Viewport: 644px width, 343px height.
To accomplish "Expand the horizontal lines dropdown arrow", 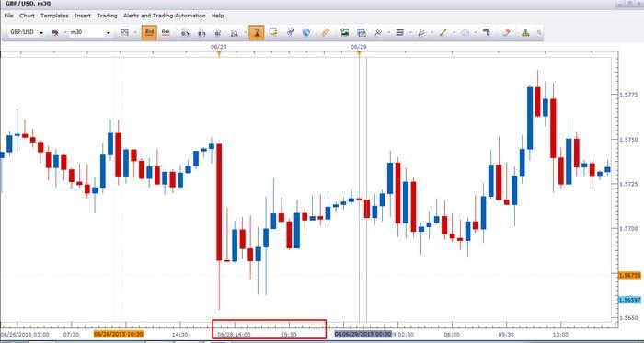I will point(410,33).
